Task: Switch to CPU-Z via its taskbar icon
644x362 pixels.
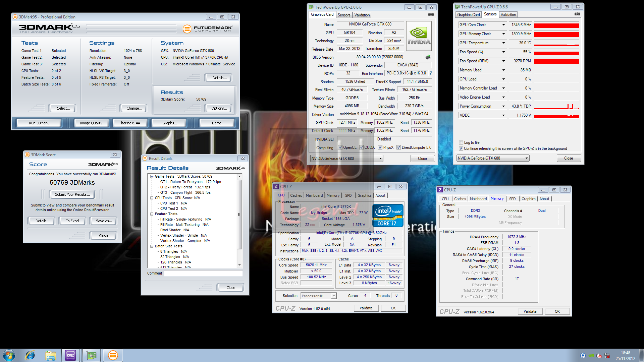Action: point(70,355)
